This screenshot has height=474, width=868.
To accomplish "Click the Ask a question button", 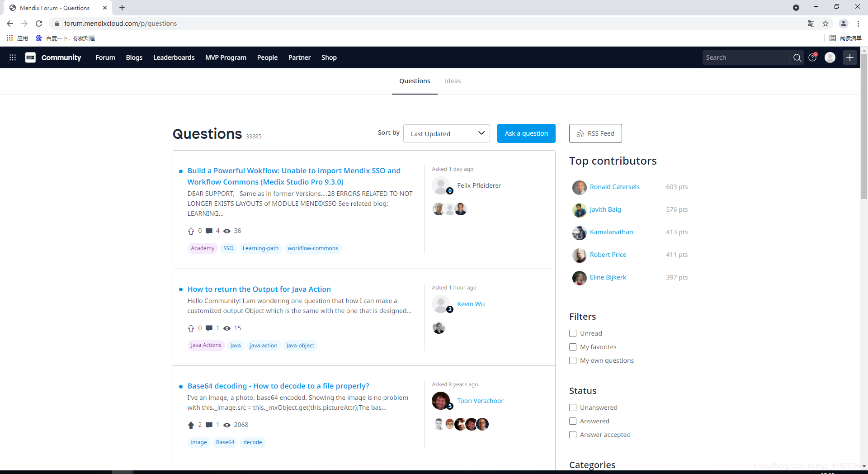I will tap(526, 133).
